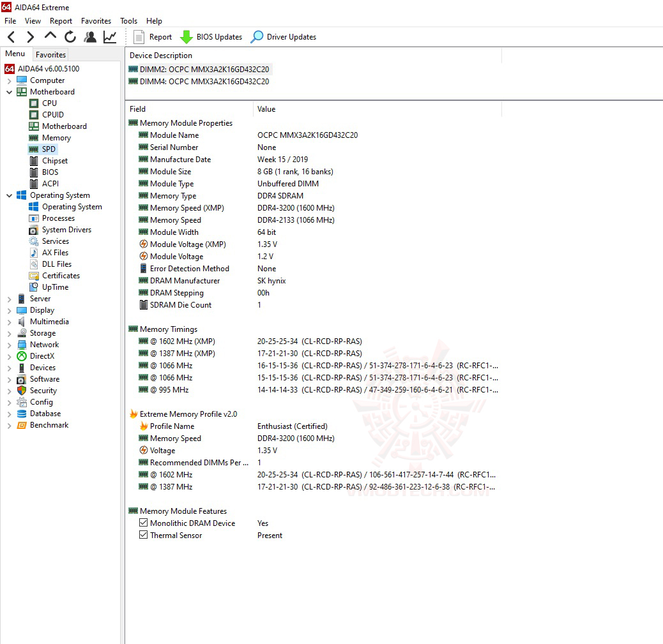Viewport: 663px width, 644px height.
Task: Expand the Server tree node
Action: pyautogui.click(x=10, y=299)
